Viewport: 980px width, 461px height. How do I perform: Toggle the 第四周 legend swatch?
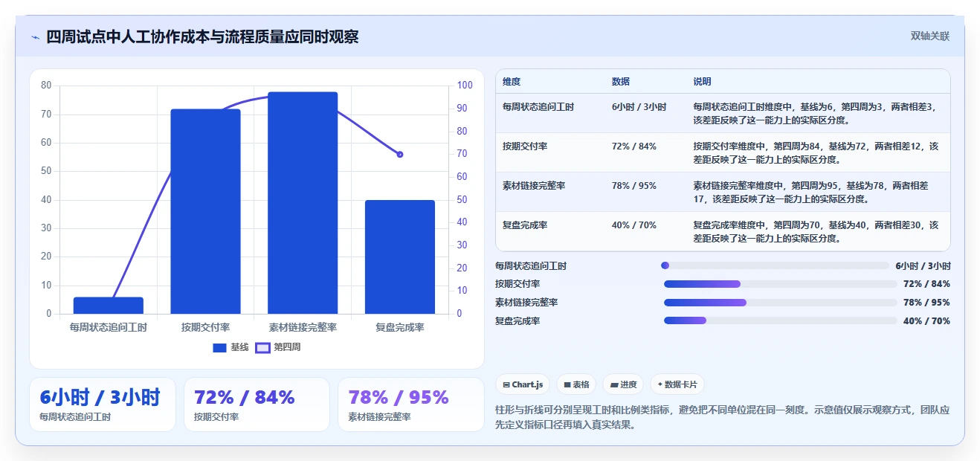262,347
